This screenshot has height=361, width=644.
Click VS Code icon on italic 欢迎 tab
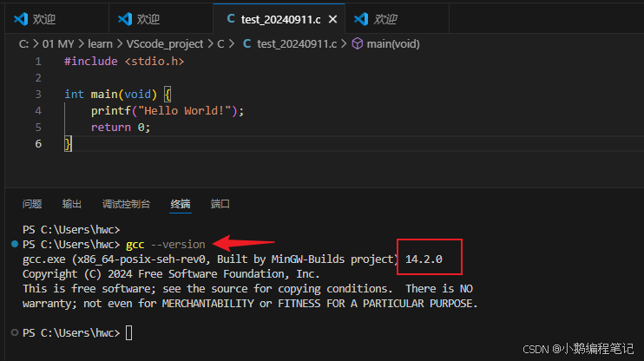pos(361,19)
